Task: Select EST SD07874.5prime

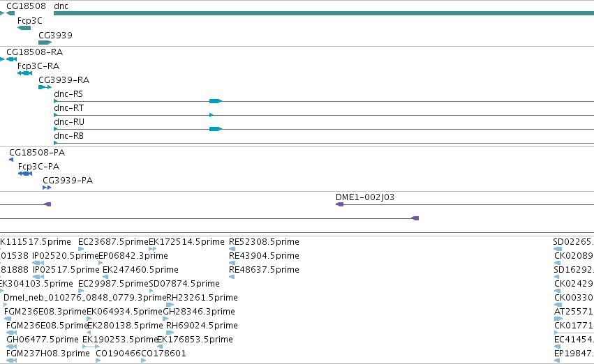Action: (x=184, y=285)
